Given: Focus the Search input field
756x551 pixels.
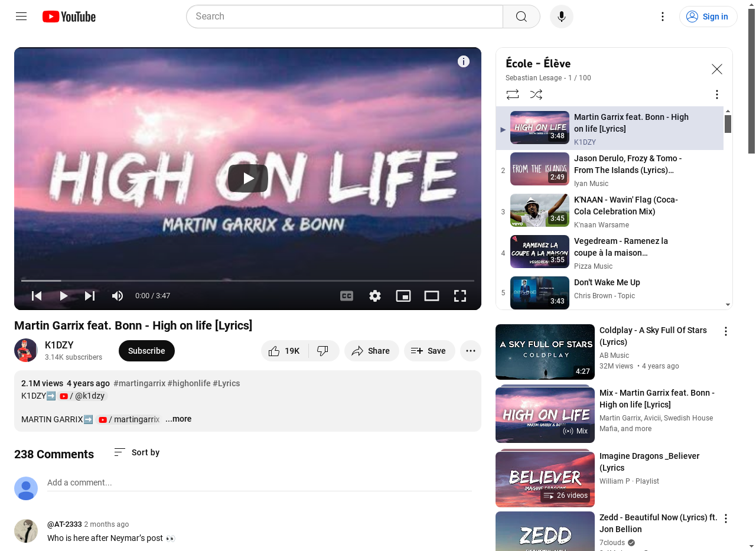Looking at the screenshot, I should (x=345, y=17).
